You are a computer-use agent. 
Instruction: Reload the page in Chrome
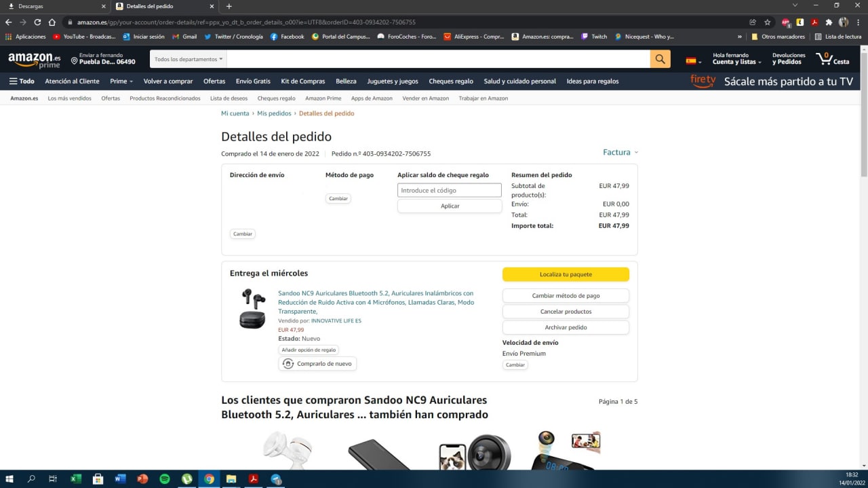point(37,22)
